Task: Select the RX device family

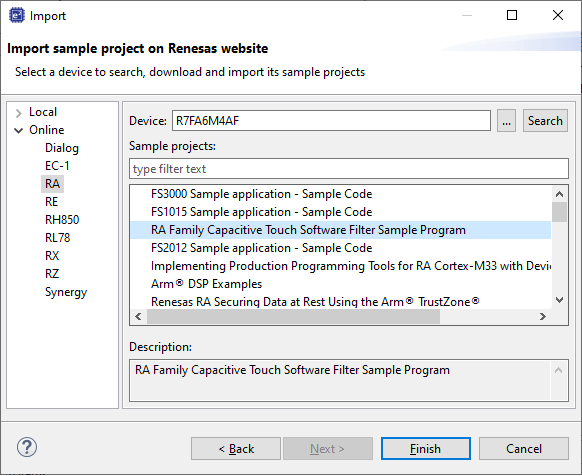Action: tap(52, 256)
